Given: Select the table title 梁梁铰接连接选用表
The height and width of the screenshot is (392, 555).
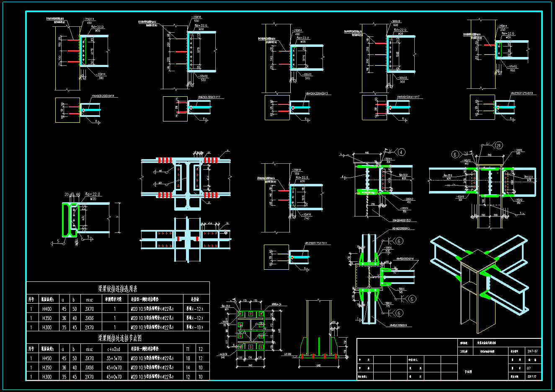Looking at the screenshot, I should [118, 289].
